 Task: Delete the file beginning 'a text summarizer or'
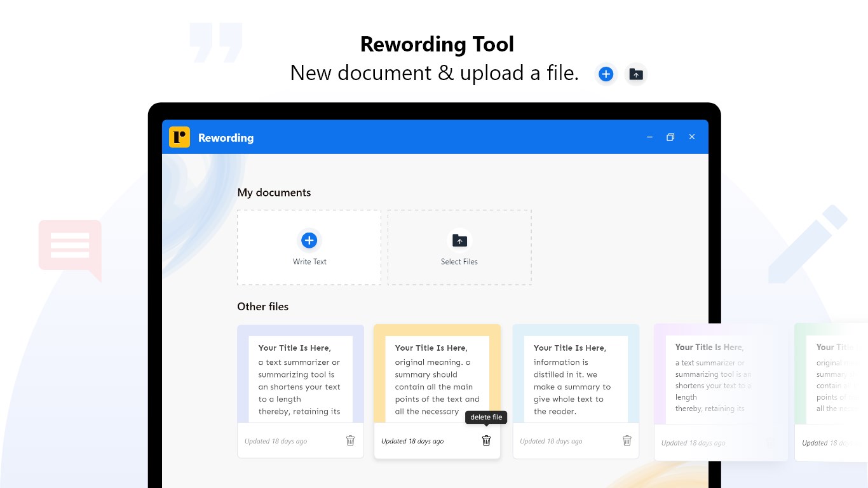point(350,440)
